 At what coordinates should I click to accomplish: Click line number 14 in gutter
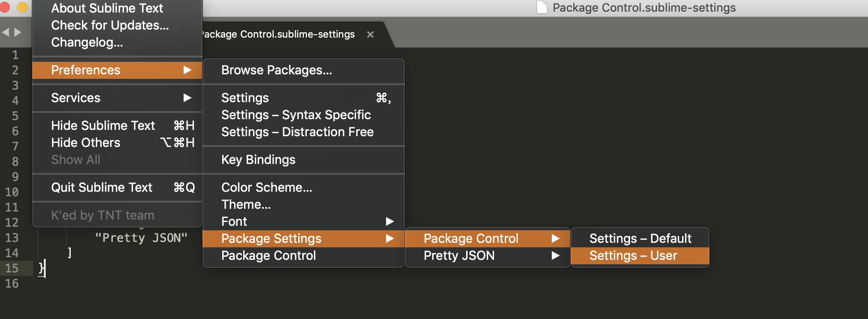[x=12, y=253]
